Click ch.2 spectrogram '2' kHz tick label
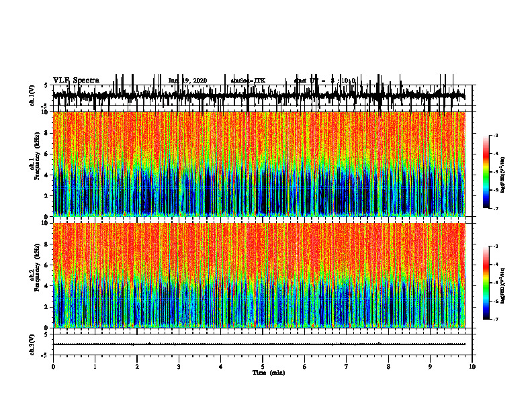Screen dimensions: 532x411 click(x=47, y=307)
